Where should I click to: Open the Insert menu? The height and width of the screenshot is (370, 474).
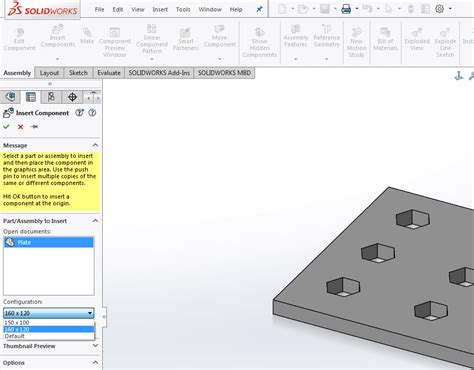click(x=160, y=9)
